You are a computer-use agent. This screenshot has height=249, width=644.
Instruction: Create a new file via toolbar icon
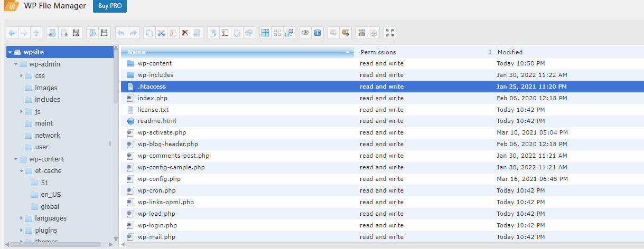64,33
